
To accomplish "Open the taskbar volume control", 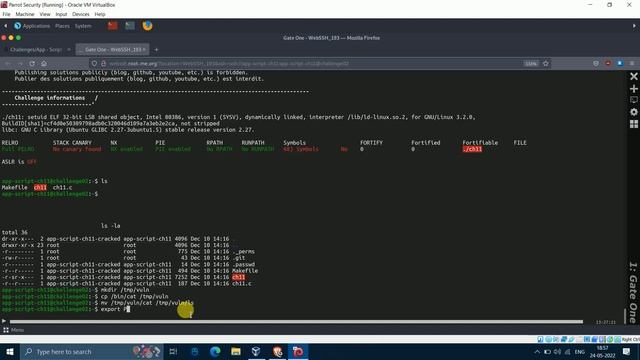I will tap(557, 352).
